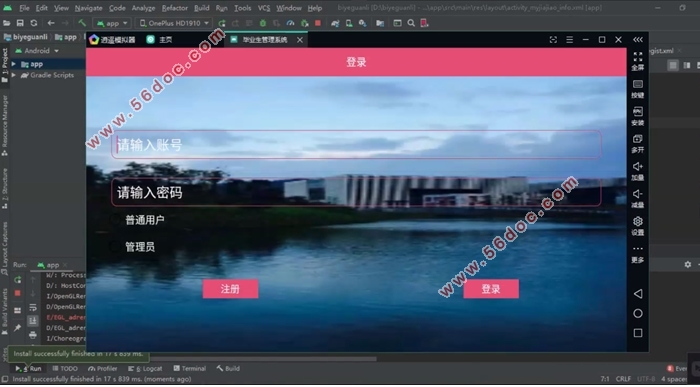Screen dimensions: 700x387
Task: Click the 按键 keymapping sidebar icon
Action: point(638,89)
